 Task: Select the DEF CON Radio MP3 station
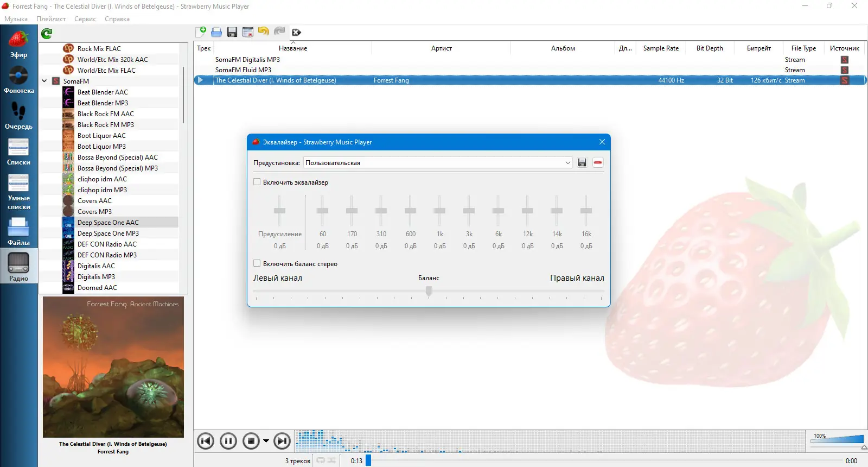(107, 255)
